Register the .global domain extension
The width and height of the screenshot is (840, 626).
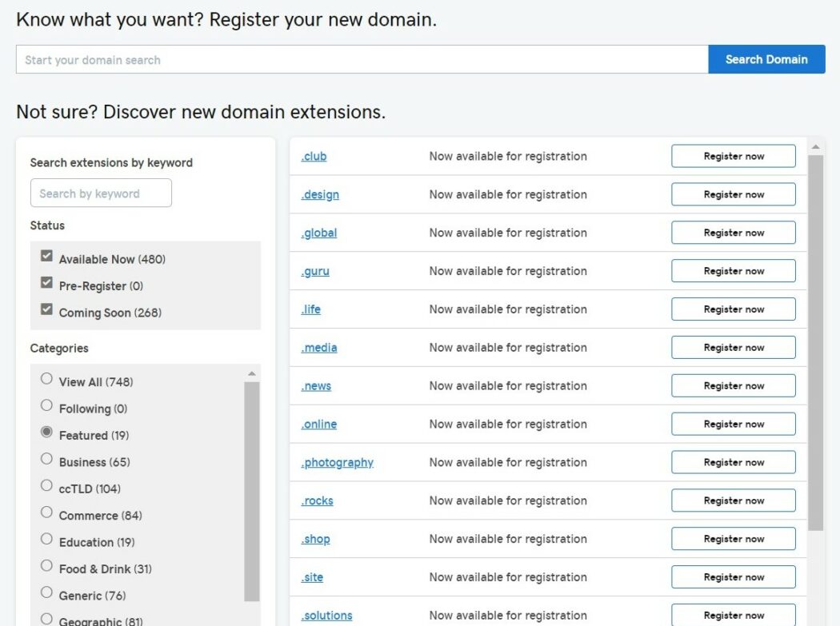[x=733, y=233]
